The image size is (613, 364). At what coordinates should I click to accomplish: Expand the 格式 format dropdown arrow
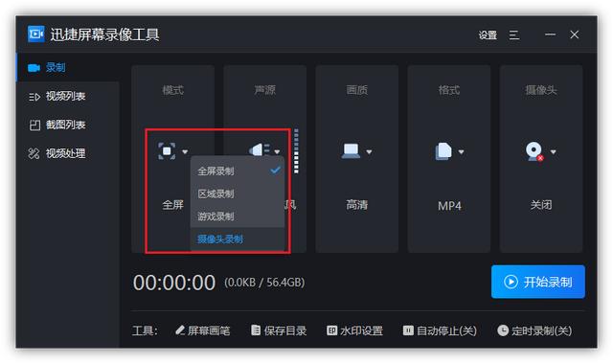tap(462, 151)
